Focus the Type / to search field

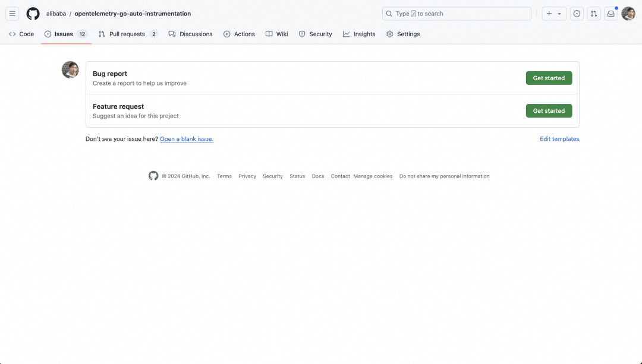[457, 14]
